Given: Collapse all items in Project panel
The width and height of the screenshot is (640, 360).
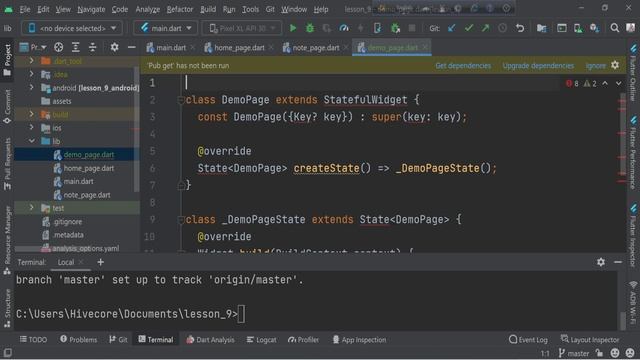Looking at the screenshot, I should click(93, 47).
